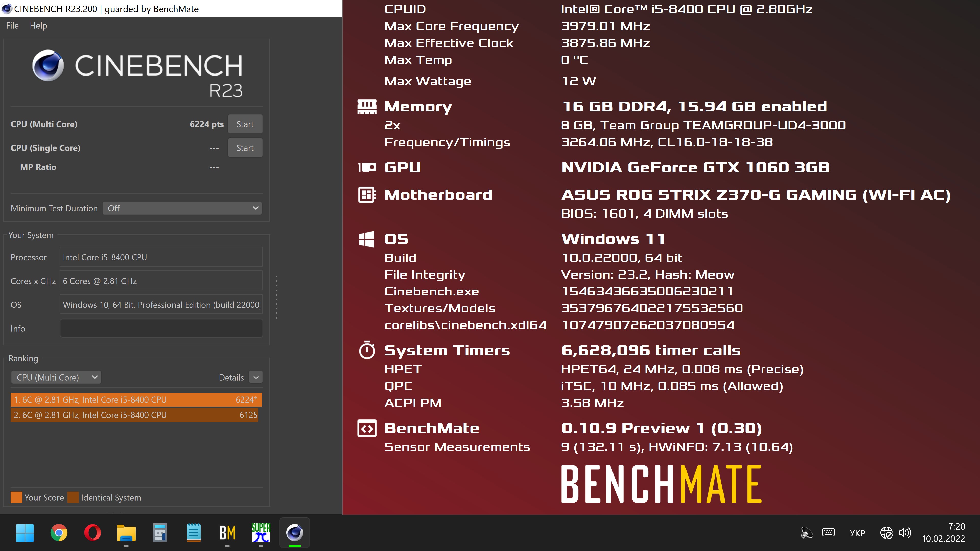Viewport: 980px width, 551px height.
Task: Click the Max Effective Clock 3875.86 MHz value
Action: pyautogui.click(x=605, y=43)
